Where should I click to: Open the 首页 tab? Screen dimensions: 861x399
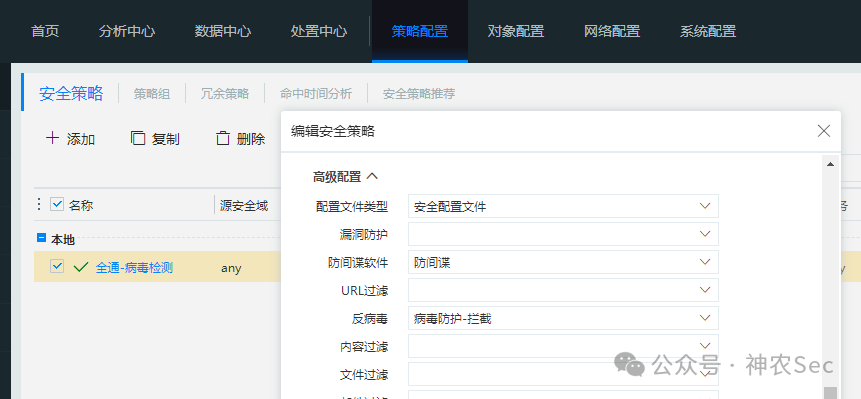pyautogui.click(x=45, y=31)
